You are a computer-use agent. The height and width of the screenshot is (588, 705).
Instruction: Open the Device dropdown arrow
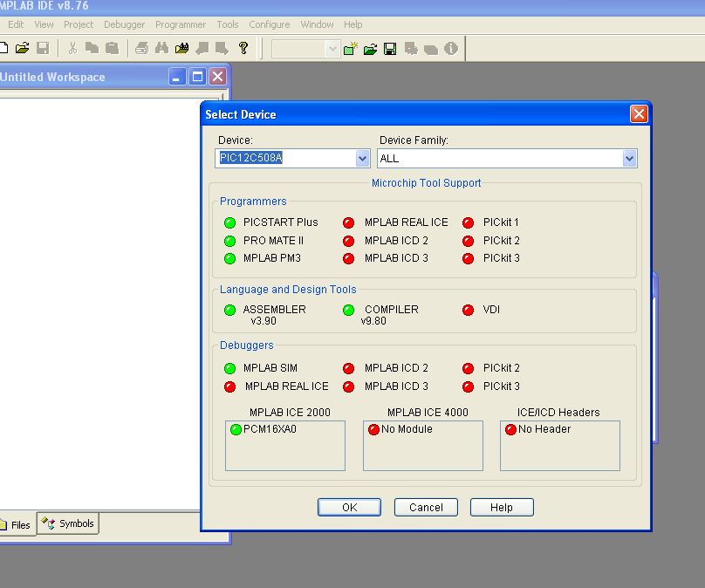click(x=362, y=158)
